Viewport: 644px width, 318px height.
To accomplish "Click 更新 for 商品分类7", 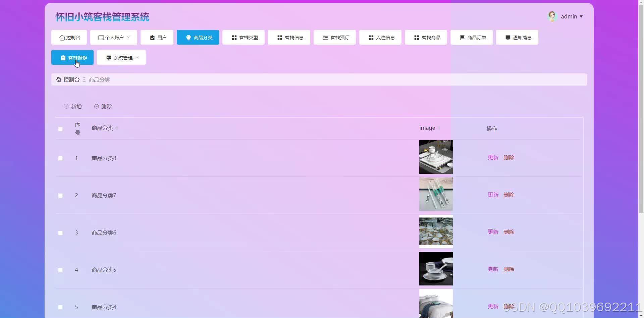I will 493,195.
